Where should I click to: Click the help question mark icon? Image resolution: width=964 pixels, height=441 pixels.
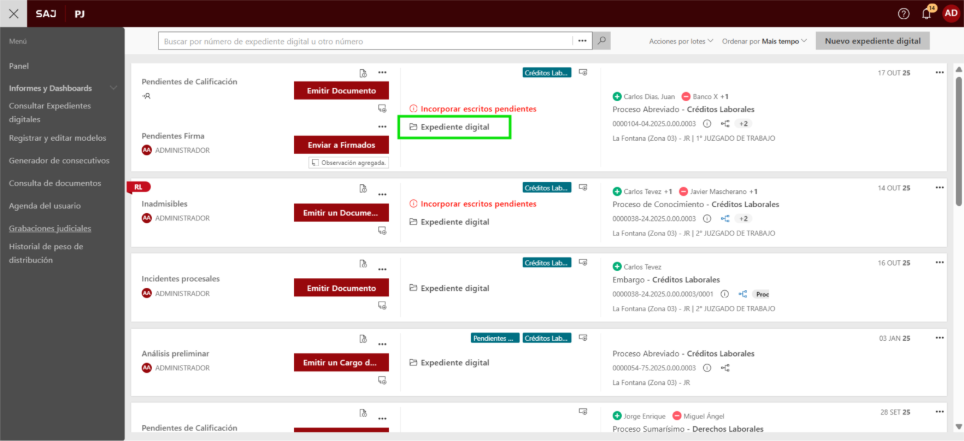coord(904,13)
